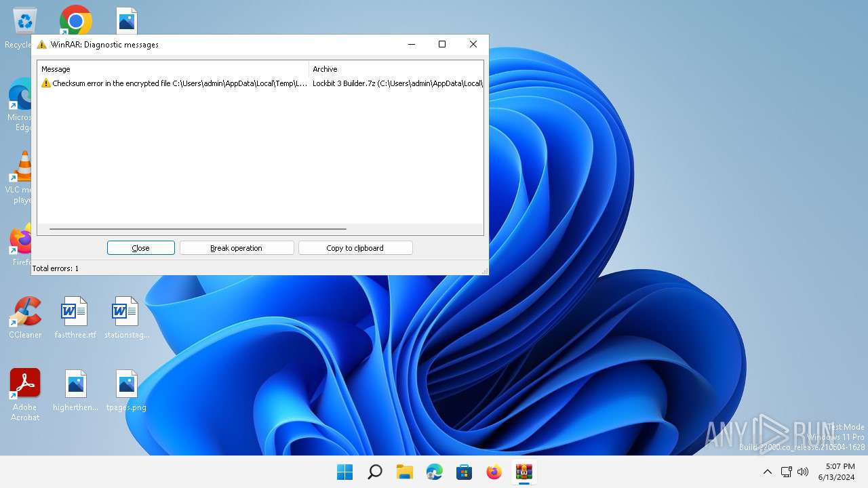Screen dimensions: 868x488
Task: Select the higherthen image file icon
Action: pyautogui.click(x=75, y=390)
